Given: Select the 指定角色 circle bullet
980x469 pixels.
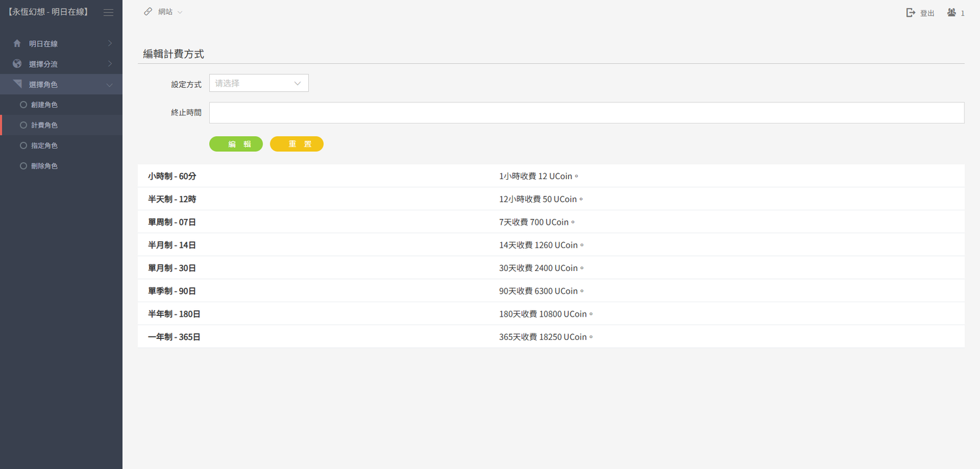Looking at the screenshot, I should 23,146.
